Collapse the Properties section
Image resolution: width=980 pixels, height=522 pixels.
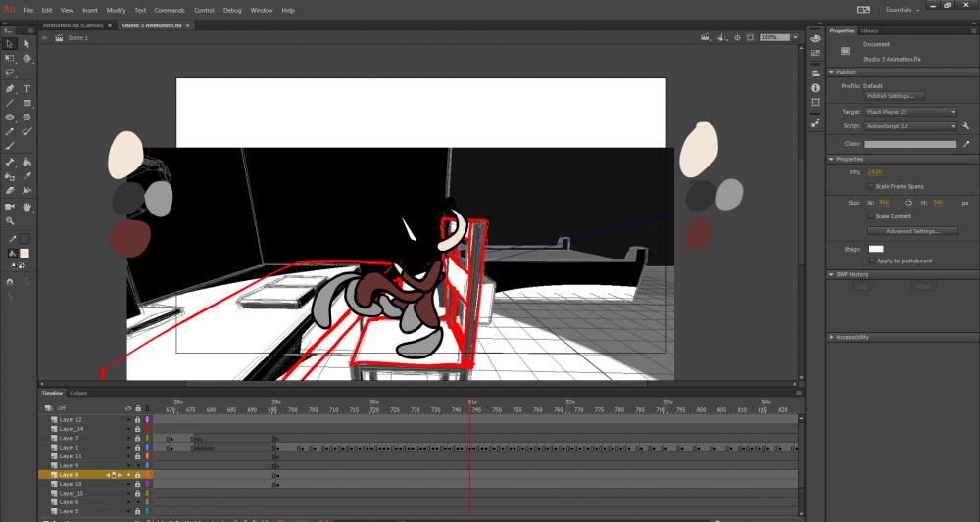831,160
